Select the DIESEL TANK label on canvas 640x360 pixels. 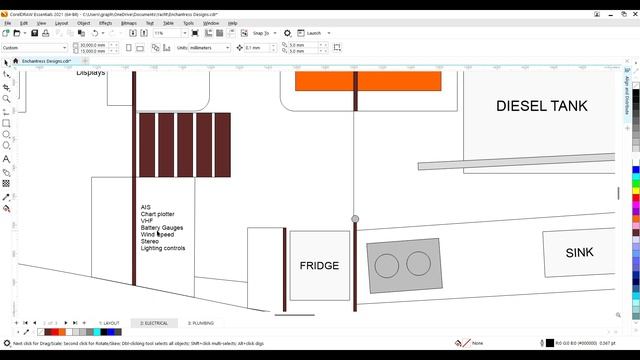542,106
